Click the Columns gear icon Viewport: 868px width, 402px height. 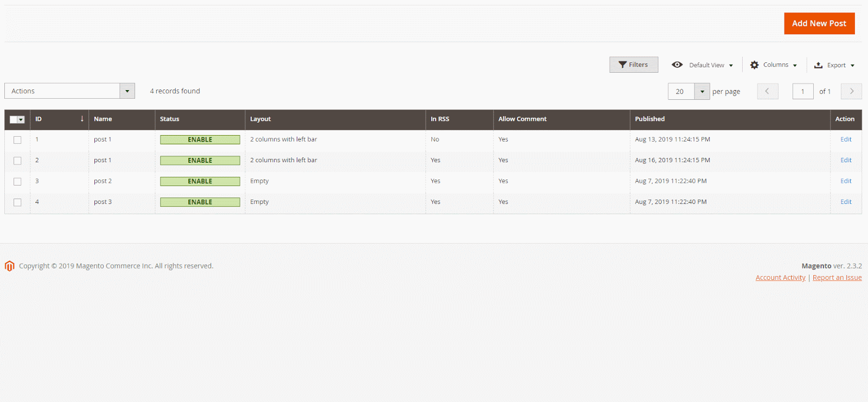tap(754, 65)
